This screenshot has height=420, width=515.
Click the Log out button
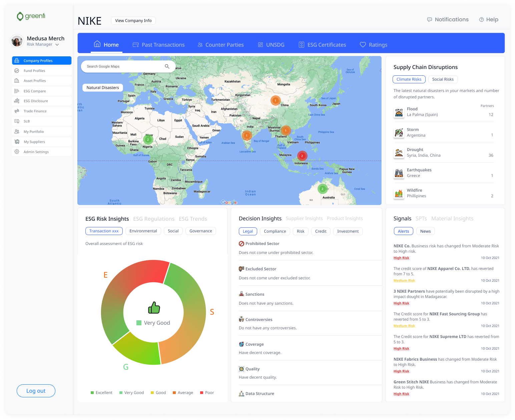coord(36,391)
